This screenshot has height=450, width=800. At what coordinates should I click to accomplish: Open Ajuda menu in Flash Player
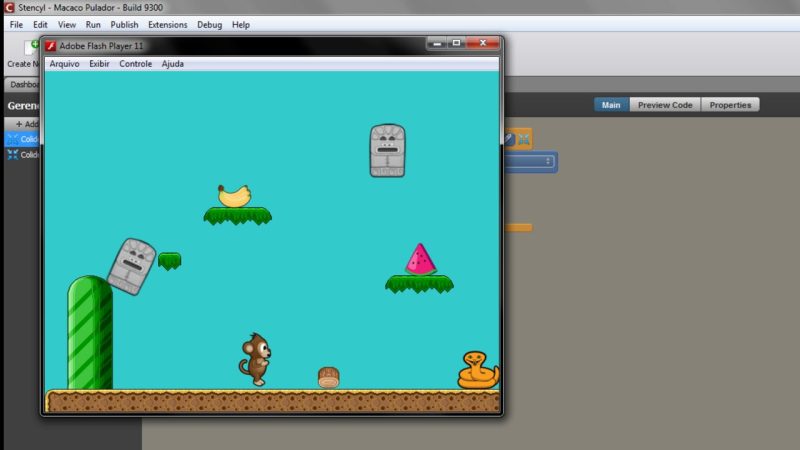tap(172, 64)
